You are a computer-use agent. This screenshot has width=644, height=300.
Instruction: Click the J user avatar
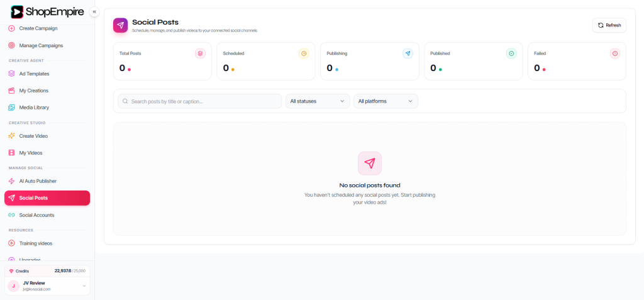tap(14, 286)
